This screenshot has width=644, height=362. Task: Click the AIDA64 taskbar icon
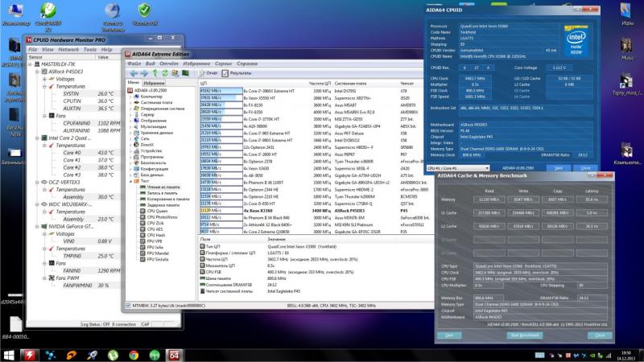[174, 355]
